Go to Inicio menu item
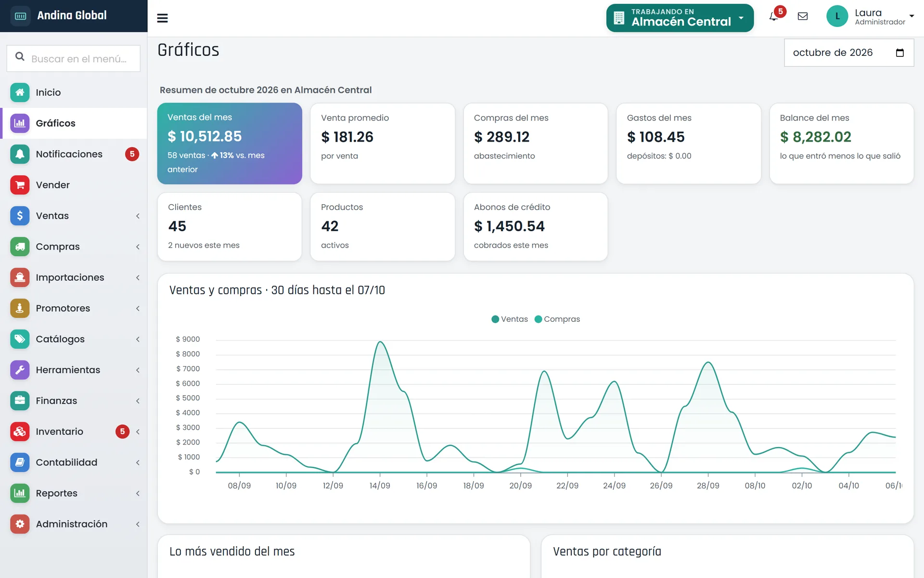 [x=74, y=92]
